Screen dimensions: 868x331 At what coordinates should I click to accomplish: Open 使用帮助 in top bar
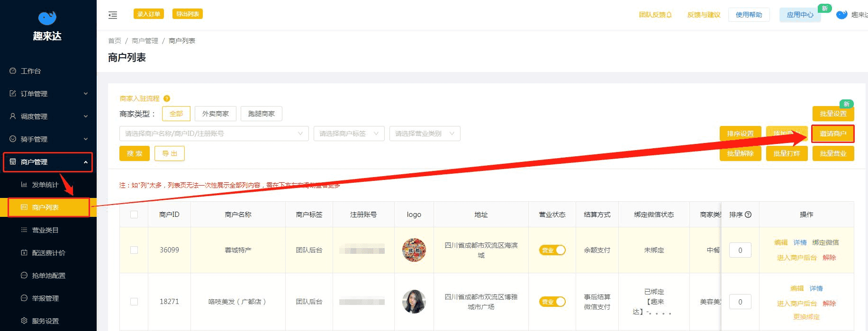749,15
